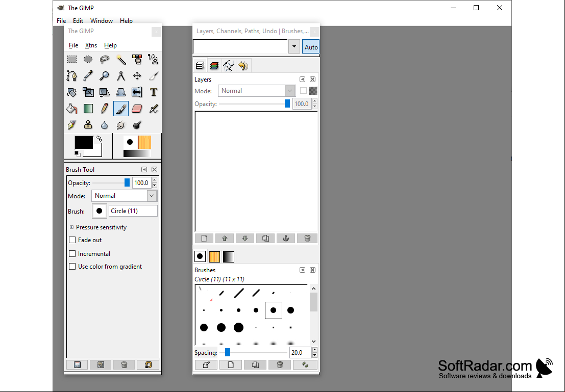Select the Text tool

[153, 92]
